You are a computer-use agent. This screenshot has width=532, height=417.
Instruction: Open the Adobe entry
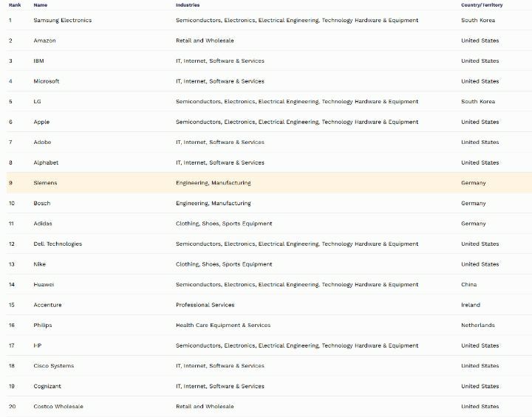(42, 142)
